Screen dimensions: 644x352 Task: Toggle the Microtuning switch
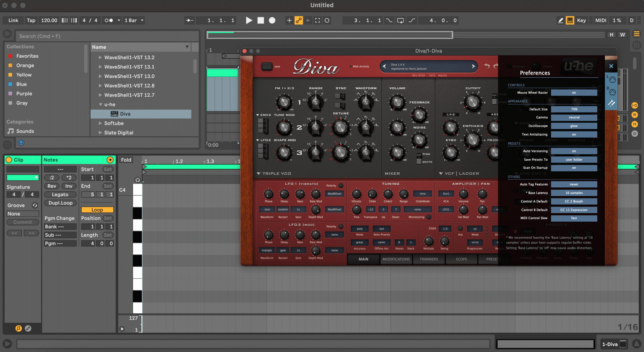coord(429,217)
